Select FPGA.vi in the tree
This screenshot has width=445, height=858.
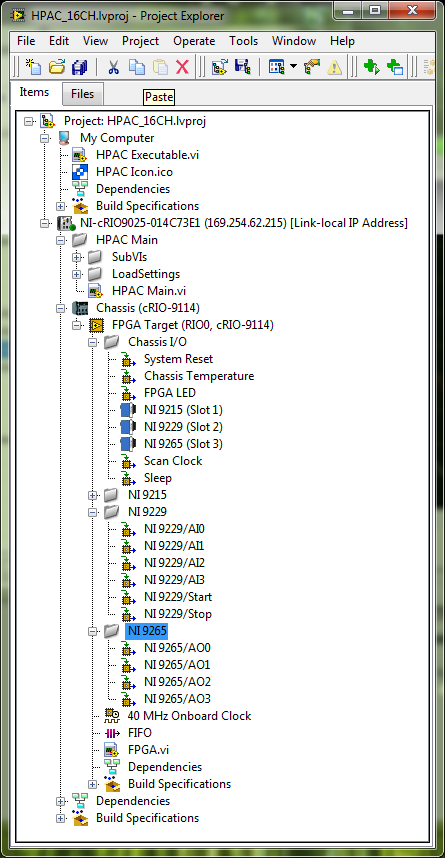tap(148, 750)
